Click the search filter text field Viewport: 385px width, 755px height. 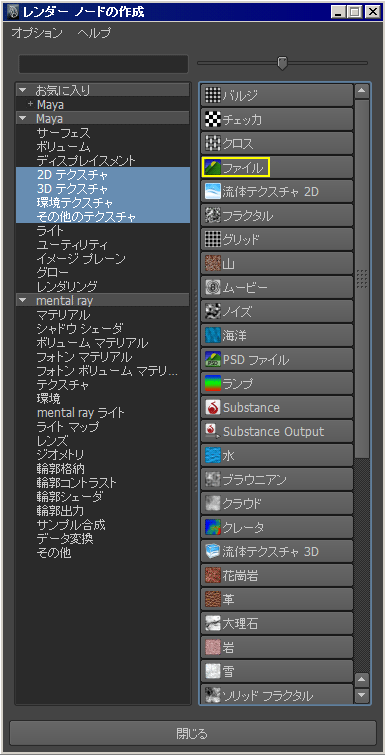click(103, 64)
